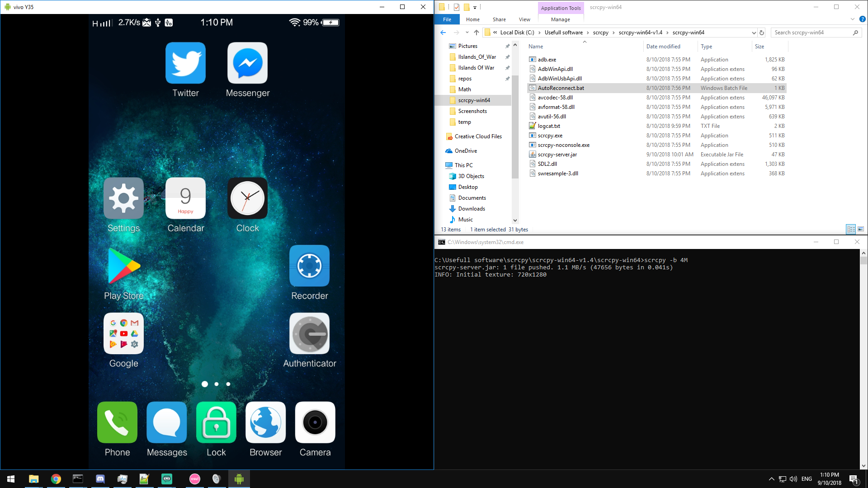Switch to the Share ribbon tab

click(499, 19)
